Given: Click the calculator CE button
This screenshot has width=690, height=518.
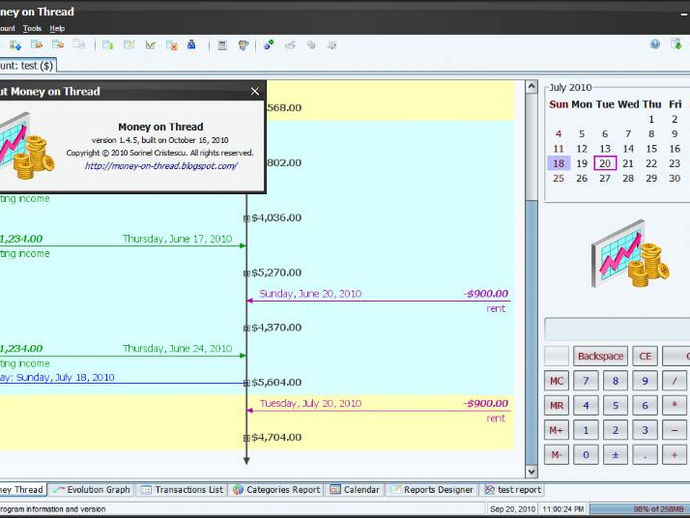Looking at the screenshot, I should 645,356.
